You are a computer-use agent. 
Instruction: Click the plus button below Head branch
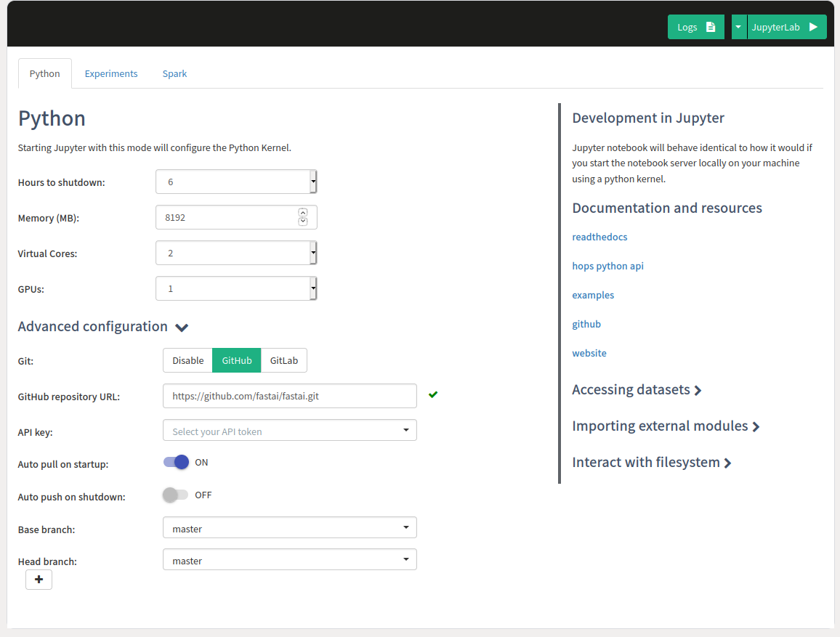pyautogui.click(x=39, y=580)
